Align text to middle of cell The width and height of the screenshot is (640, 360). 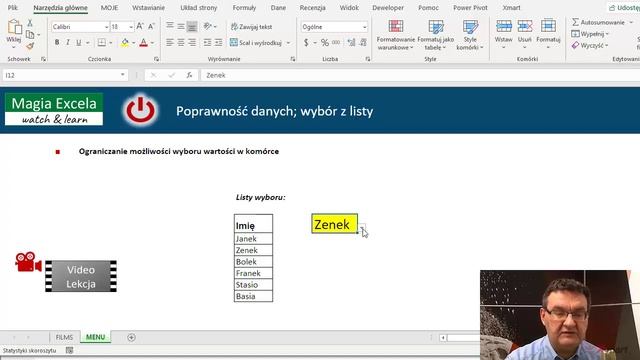tap(181, 26)
